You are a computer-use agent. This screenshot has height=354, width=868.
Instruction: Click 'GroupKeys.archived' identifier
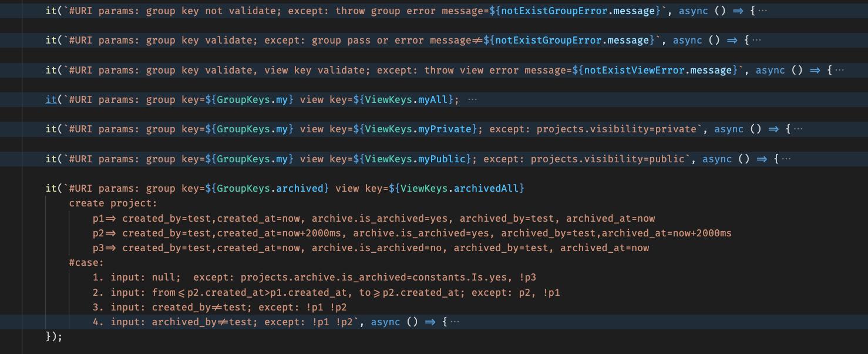270,188
